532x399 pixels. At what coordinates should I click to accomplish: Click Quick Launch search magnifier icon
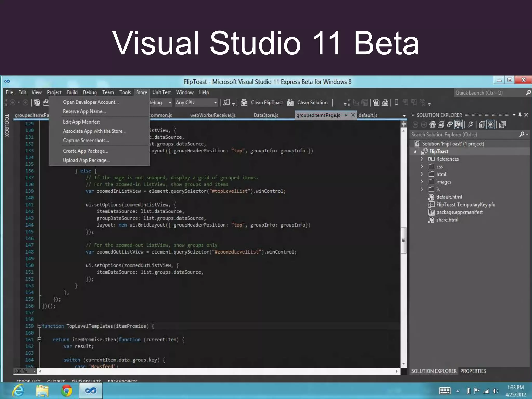coord(528,92)
